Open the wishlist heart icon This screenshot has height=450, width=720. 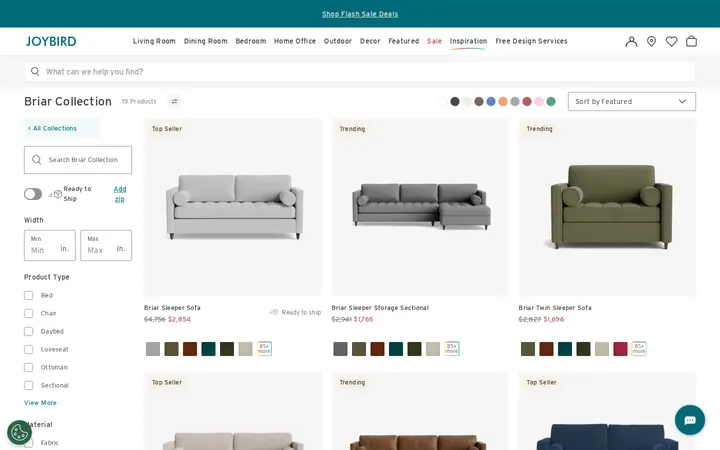(671, 41)
